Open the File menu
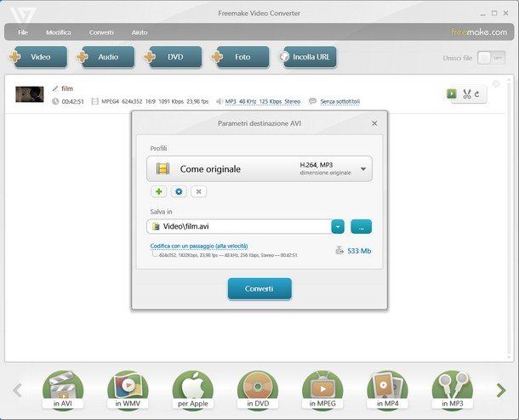This screenshot has height=420, width=519. (x=23, y=32)
